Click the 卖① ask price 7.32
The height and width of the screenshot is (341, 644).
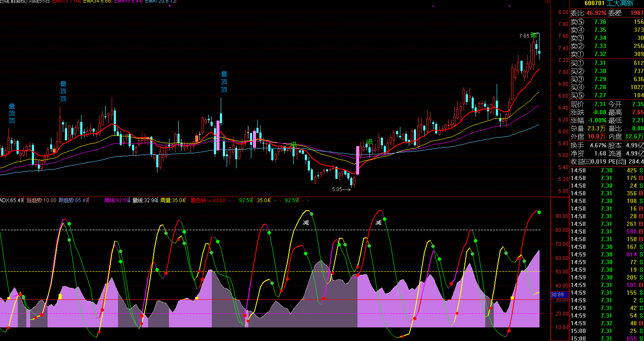tap(600, 54)
